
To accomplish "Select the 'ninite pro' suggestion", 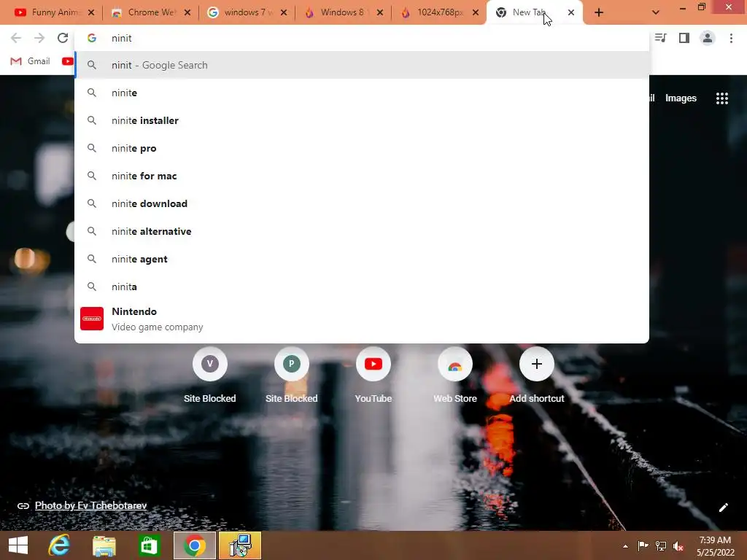I will point(362,148).
